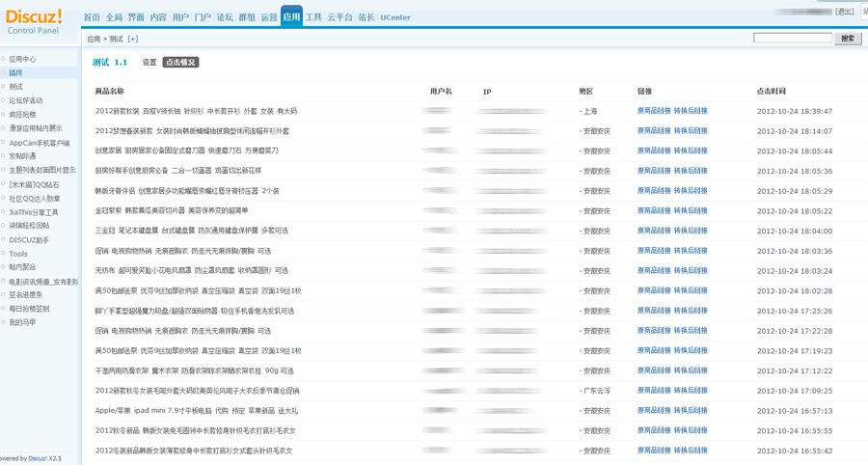Focus the search input field
Screen dimensions: 868x465
(793, 38)
